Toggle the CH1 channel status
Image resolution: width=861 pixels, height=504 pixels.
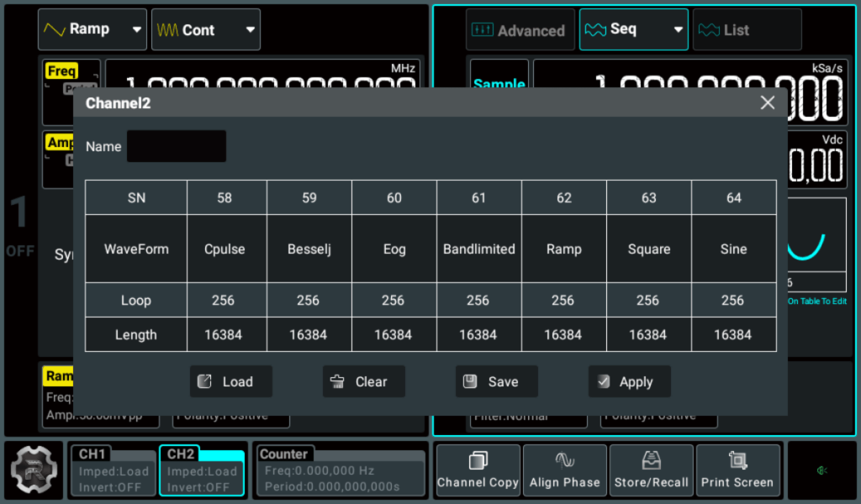coord(112,470)
